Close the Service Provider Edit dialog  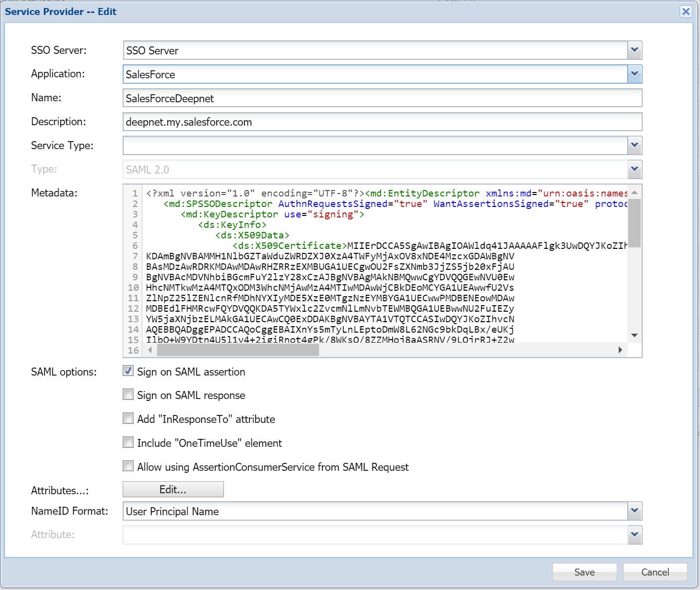686,11
